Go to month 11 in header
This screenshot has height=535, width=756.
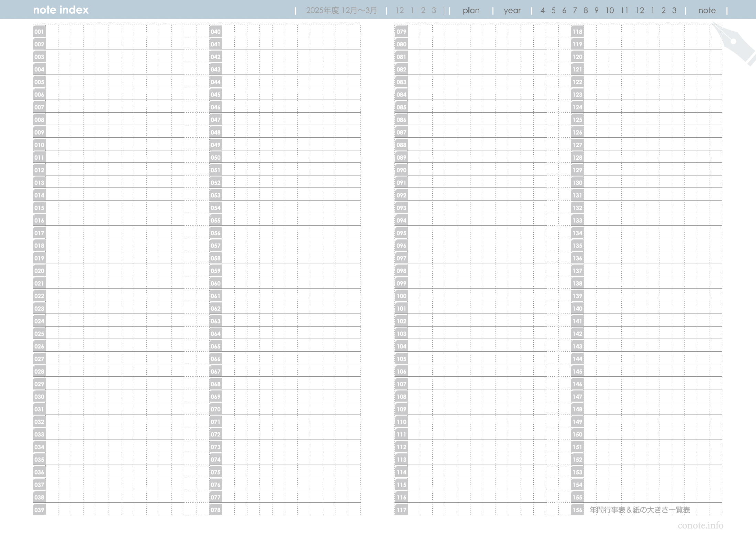[624, 10]
